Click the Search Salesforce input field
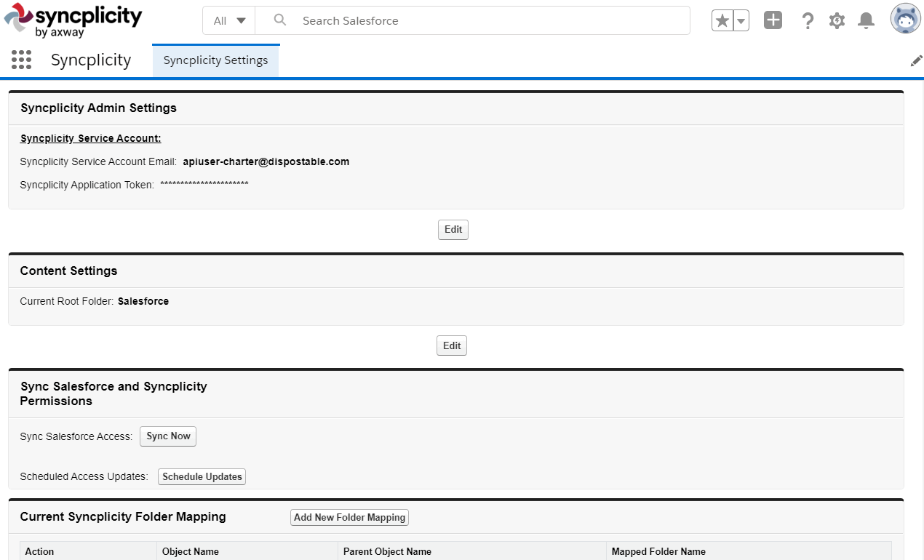The width and height of the screenshot is (924, 560). (437, 20)
